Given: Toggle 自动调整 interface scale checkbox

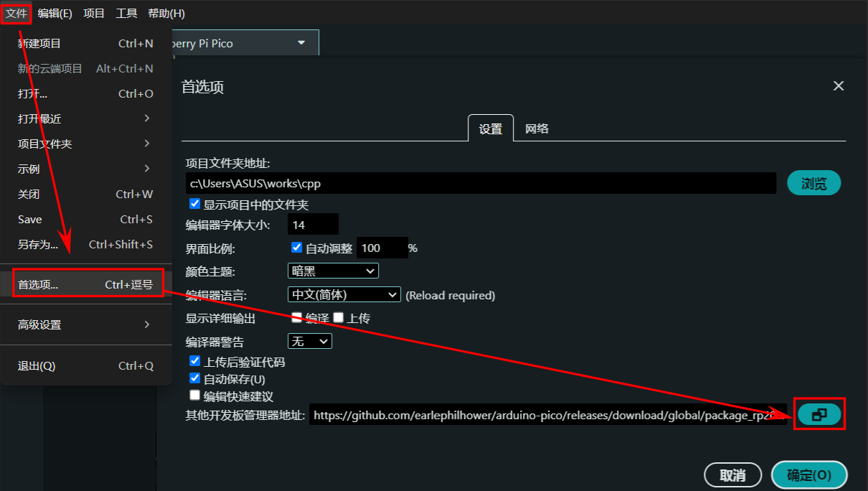Looking at the screenshot, I should 296,248.
